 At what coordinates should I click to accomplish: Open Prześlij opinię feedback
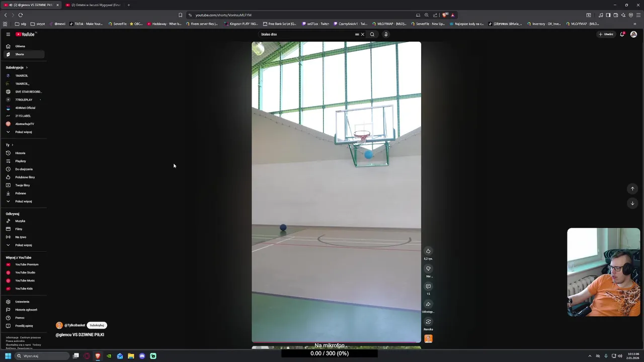23,326
